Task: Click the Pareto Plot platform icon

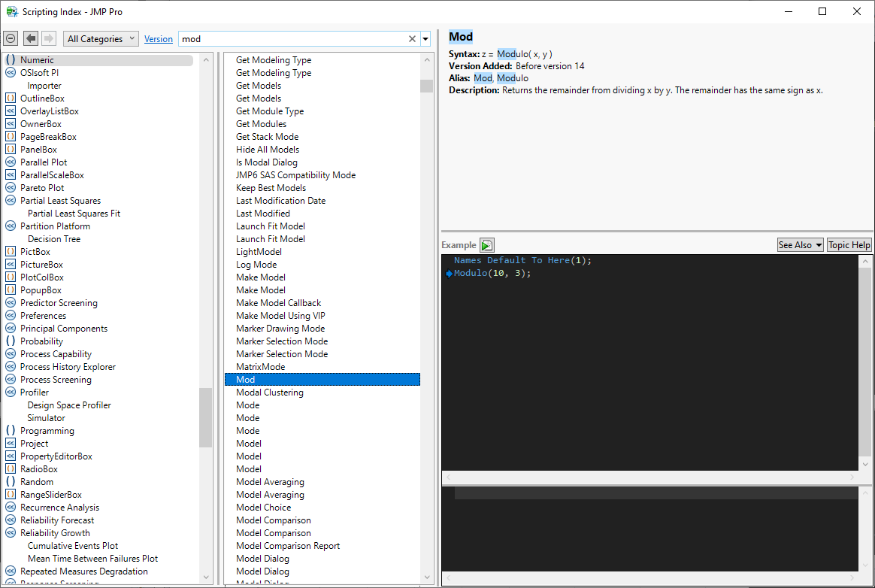Action: click(11, 187)
